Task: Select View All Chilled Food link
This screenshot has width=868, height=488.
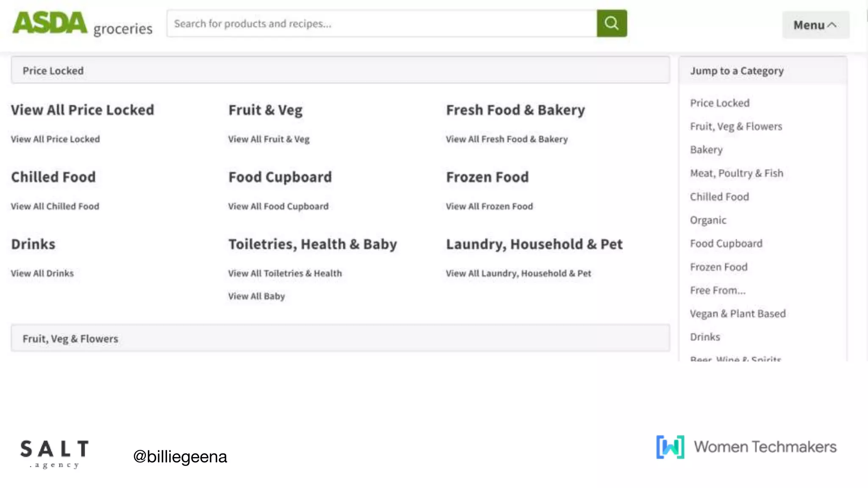Action: click(x=55, y=206)
